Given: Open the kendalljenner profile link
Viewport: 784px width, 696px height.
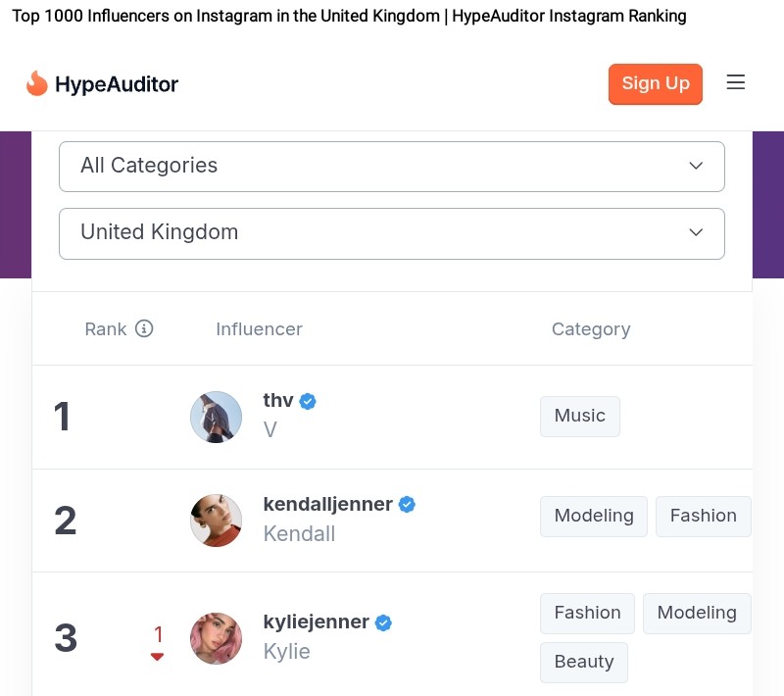Looking at the screenshot, I should click(328, 504).
